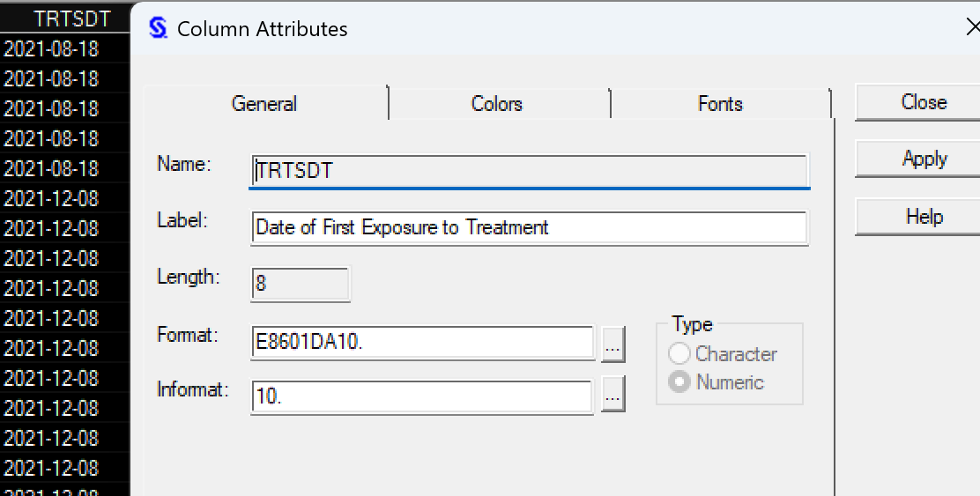Viewport: 980px width, 496px height.
Task: Click into the Label text field
Action: (x=529, y=227)
